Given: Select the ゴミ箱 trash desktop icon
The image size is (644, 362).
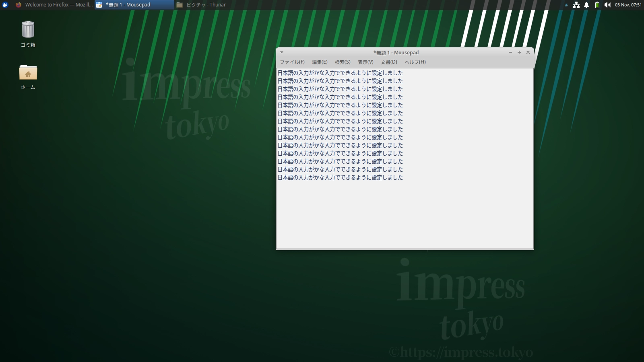Looking at the screenshot, I should pos(28,34).
